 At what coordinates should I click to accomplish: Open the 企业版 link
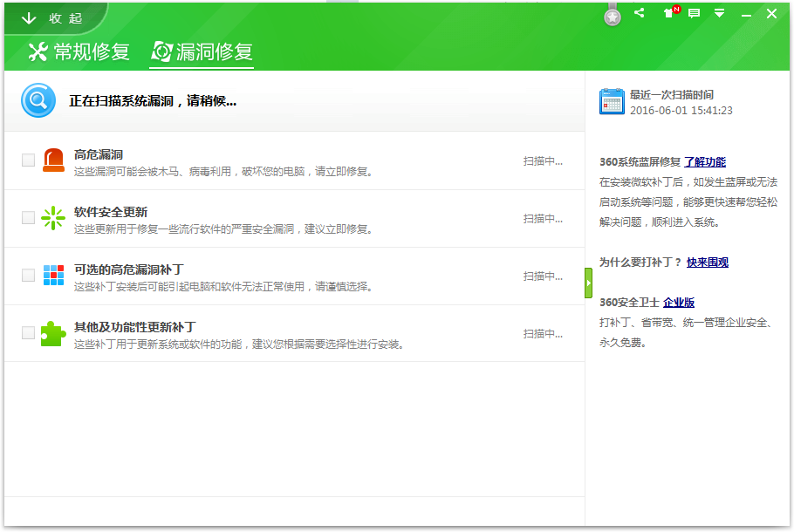pyautogui.click(x=679, y=302)
